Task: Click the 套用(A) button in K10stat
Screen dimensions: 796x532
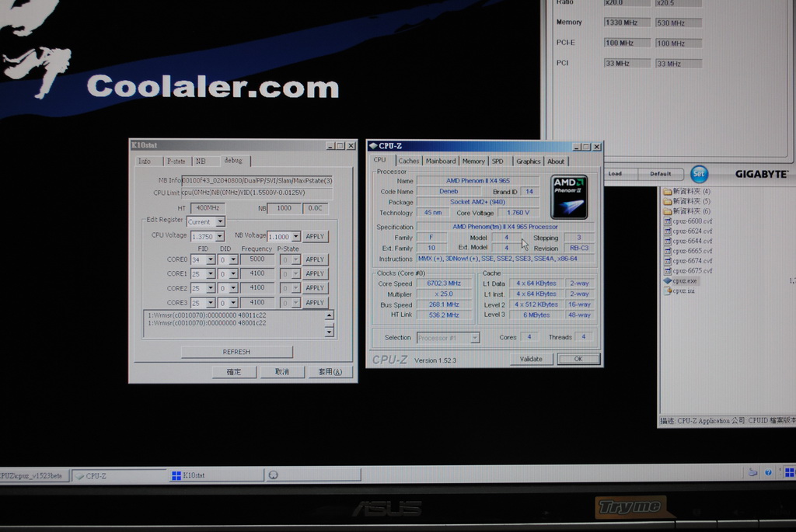Action: 330,372
